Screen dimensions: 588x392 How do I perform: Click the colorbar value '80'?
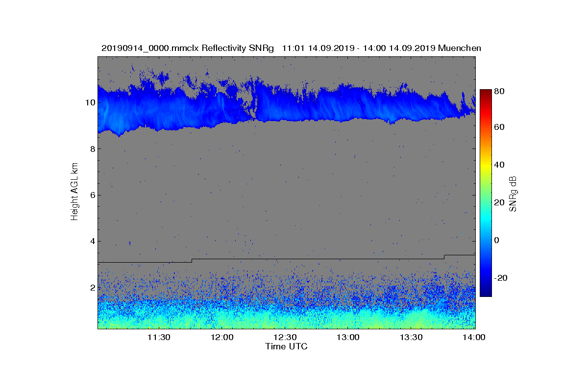[500, 91]
